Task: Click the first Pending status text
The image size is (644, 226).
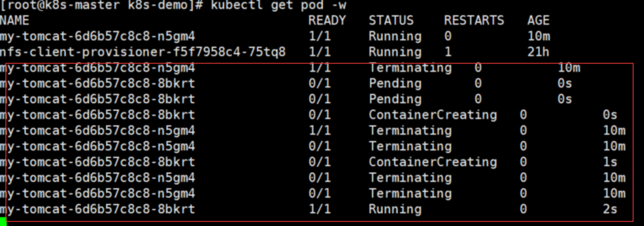Action: (x=395, y=83)
